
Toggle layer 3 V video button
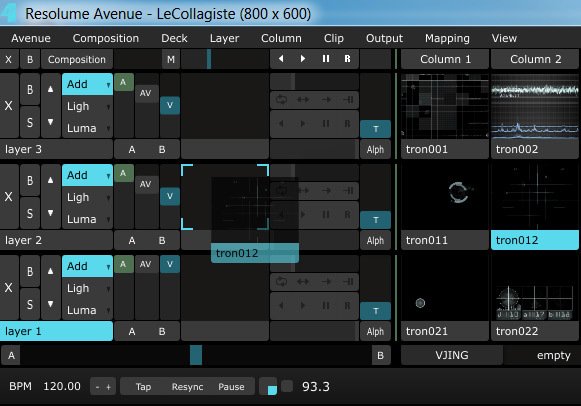click(170, 105)
